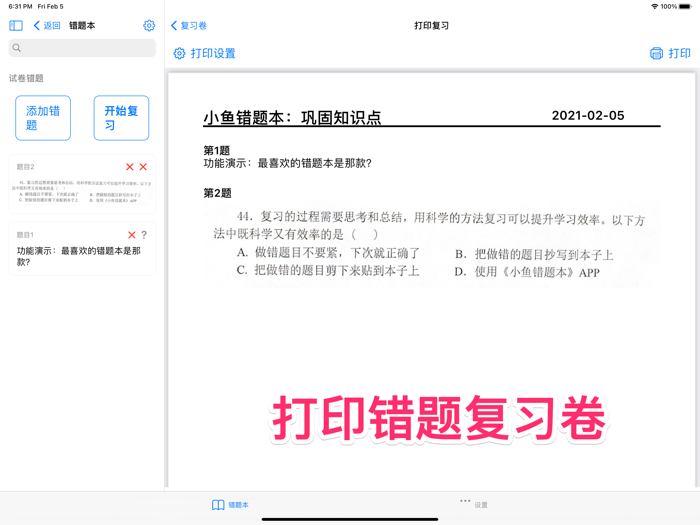The width and height of the screenshot is (700, 525).
Task: Click the 打印 printer button
Action: 670,54
